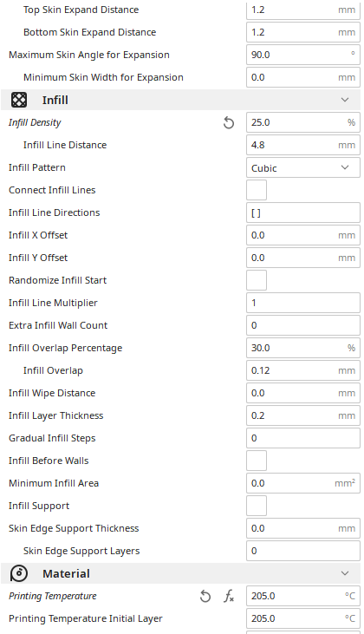Click the Material section header
The height and width of the screenshot is (634, 364).
[180, 573]
